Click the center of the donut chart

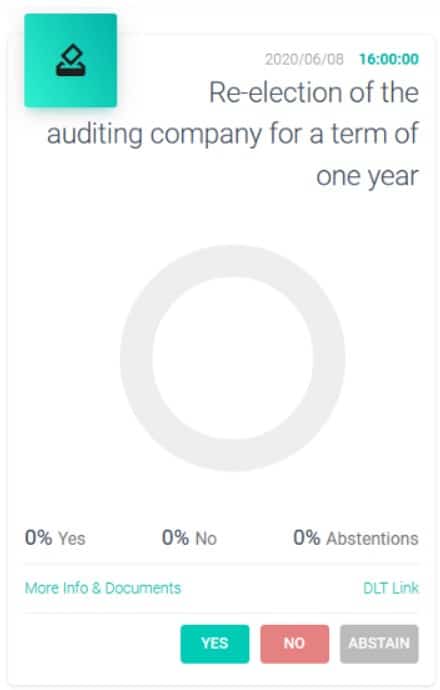pyautogui.click(x=232, y=358)
